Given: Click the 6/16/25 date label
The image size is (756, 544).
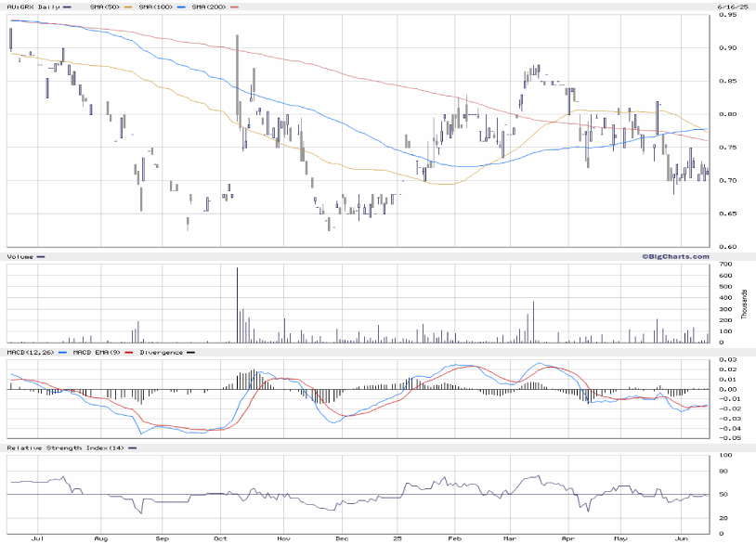Looking at the screenshot, I should tap(730, 6).
